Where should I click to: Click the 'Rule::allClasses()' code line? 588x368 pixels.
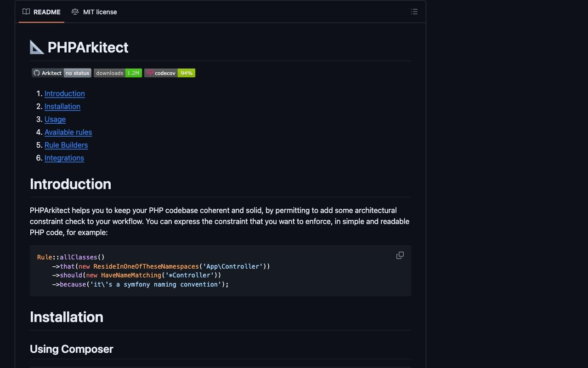(x=71, y=257)
